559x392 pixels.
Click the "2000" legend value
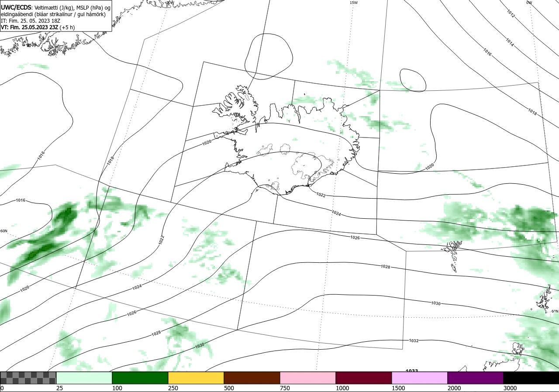(455, 388)
